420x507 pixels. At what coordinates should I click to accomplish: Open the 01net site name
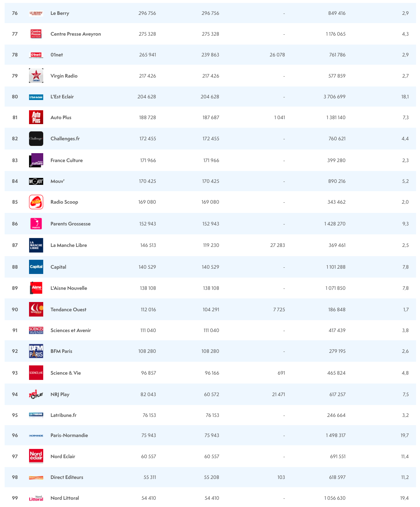pyautogui.click(x=57, y=55)
